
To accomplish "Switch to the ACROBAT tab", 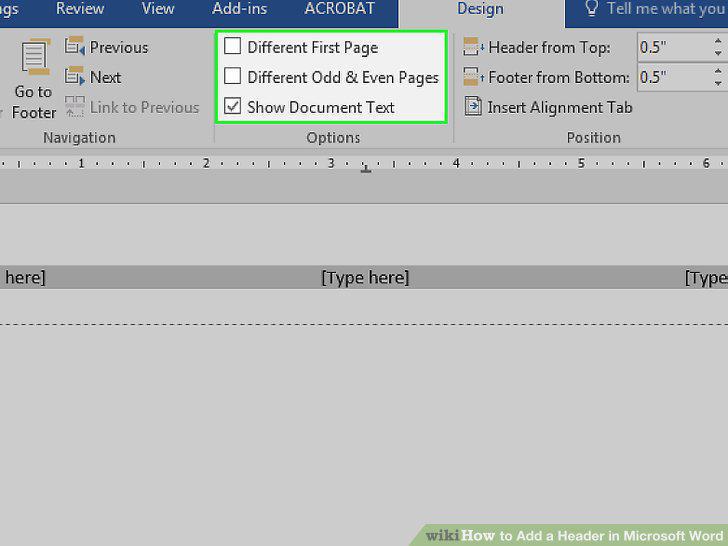I will click(x=339, y=8).
